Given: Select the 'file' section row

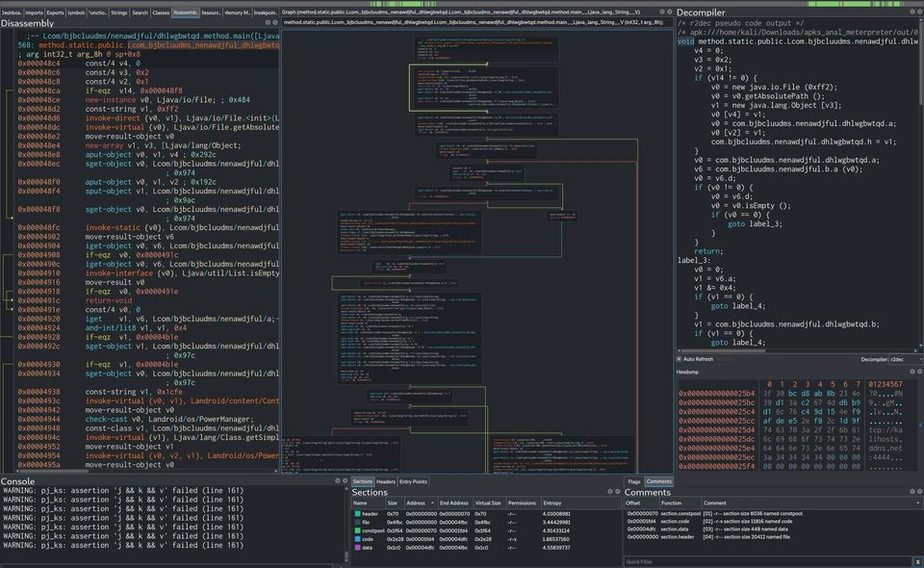Looking at the screenshot, I should coord(486,522).
